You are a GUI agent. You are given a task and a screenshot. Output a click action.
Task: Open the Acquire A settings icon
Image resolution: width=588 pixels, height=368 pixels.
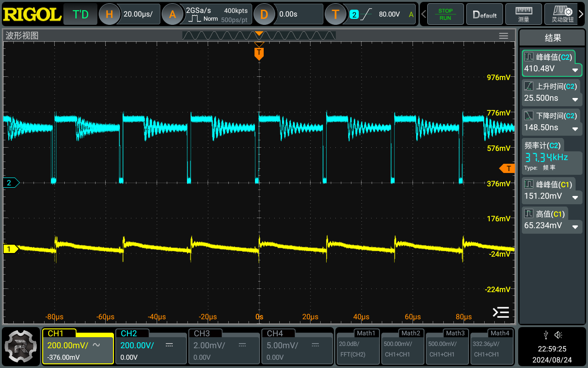pyautogui.click(x=172, y=14)
